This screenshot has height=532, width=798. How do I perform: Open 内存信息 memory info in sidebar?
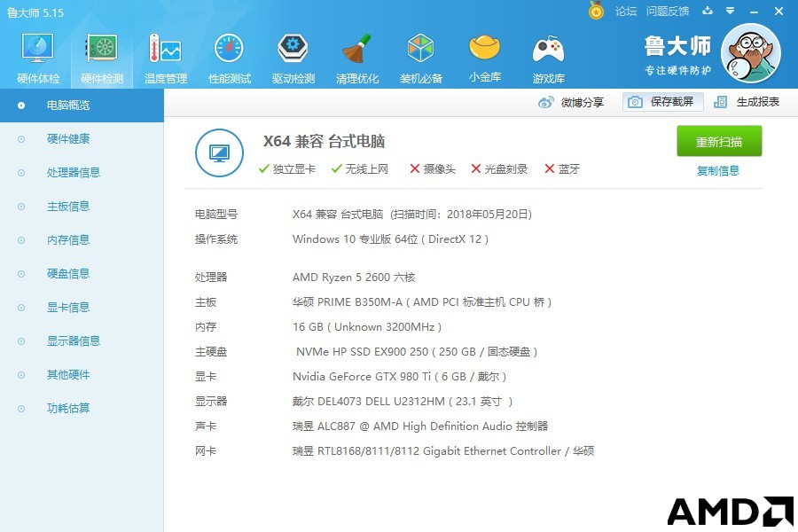point(82,239)
